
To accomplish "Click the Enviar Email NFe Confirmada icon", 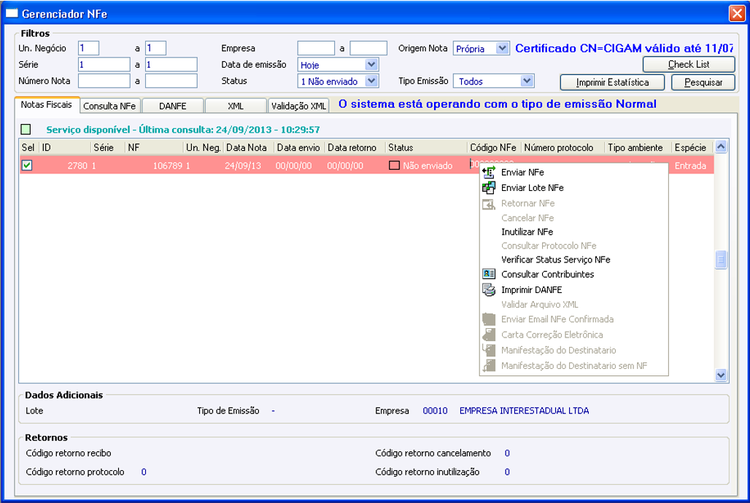I will (488, 319).
